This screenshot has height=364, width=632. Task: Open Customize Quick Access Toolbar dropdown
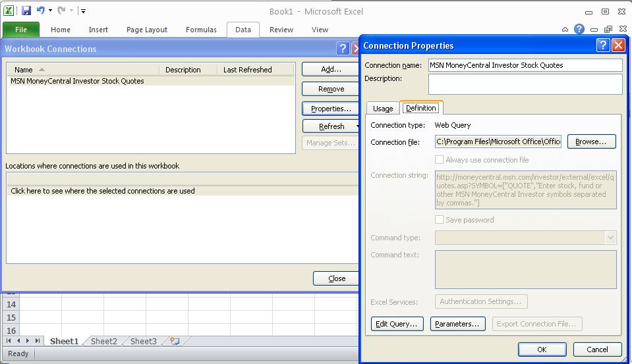[x=83, y=11]
